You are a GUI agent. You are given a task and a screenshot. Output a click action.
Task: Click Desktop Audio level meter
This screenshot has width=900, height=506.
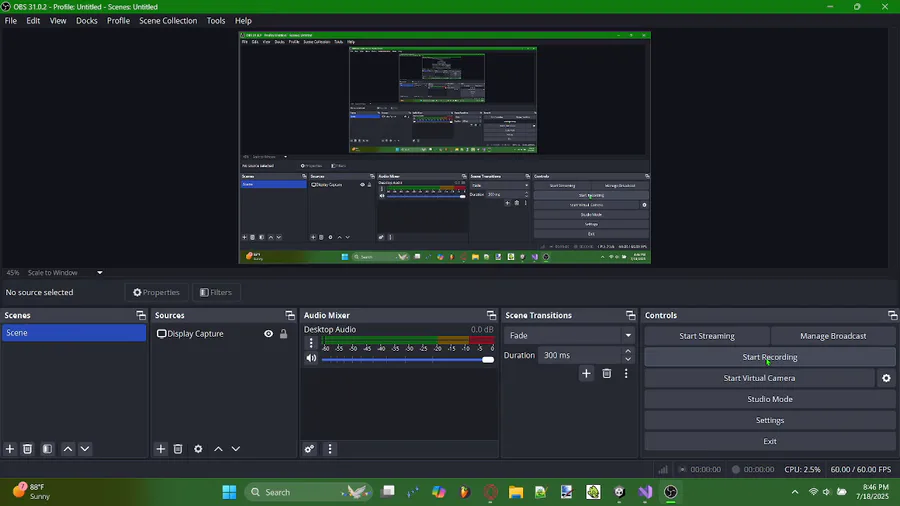tap(408, 340)
